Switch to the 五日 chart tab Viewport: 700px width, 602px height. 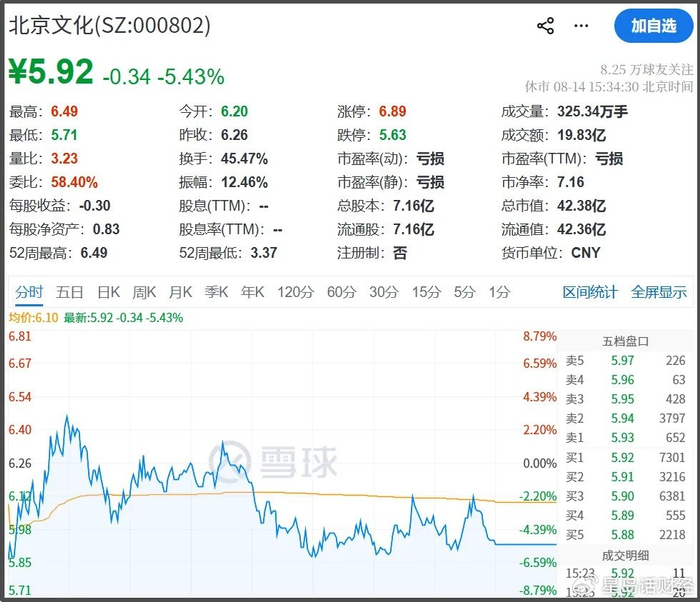(x=70, y=292)
